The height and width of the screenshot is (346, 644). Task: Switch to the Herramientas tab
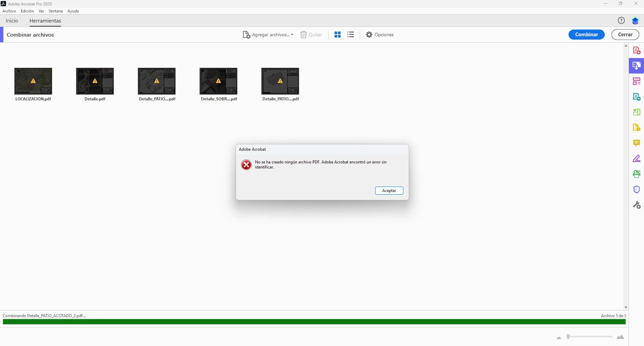tap(45, 21)
